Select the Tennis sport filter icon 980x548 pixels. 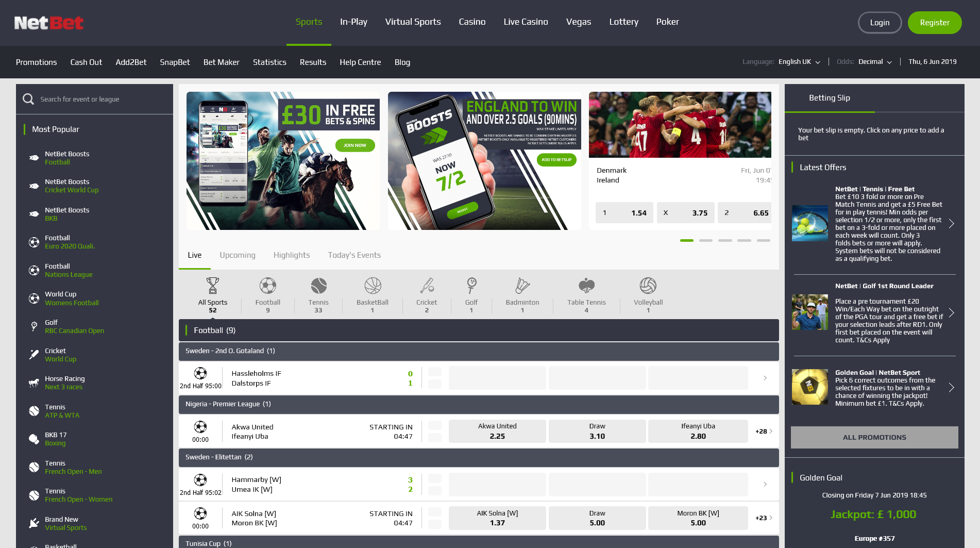[318, 286]
